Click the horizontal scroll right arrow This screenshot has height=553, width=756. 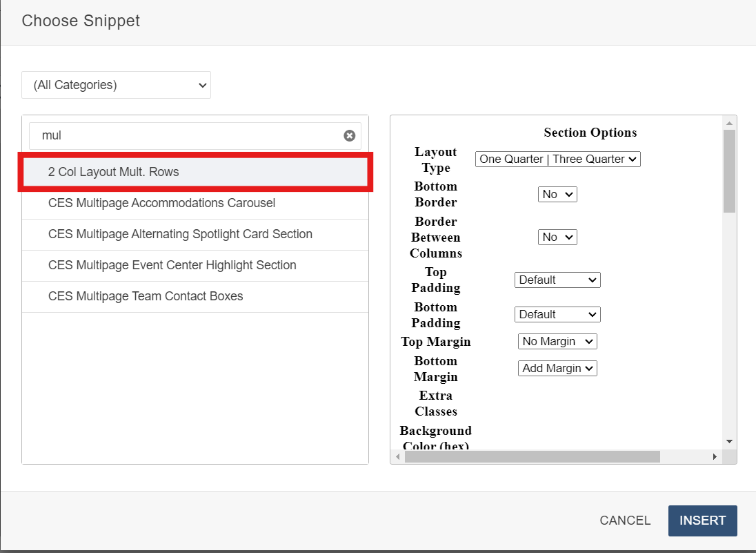tap(714, 457)
